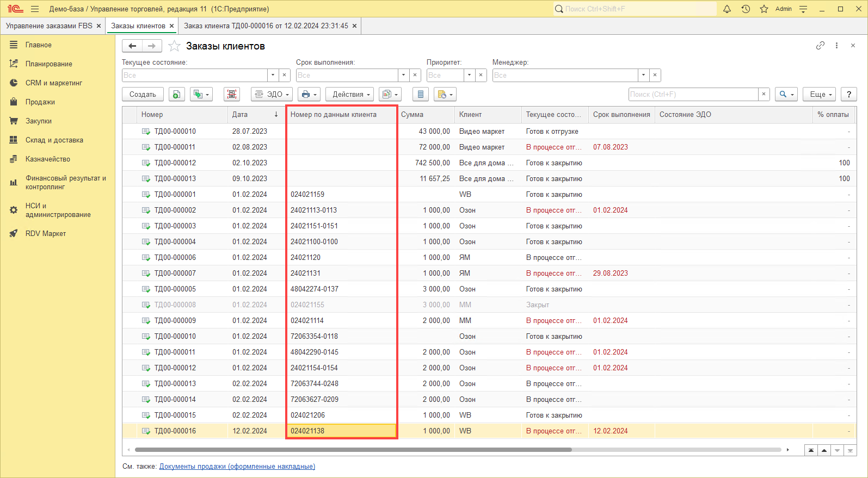This screenshot has height=478, width=868.
Task: Open Склад и доставка section
Action: coord(54,140)
